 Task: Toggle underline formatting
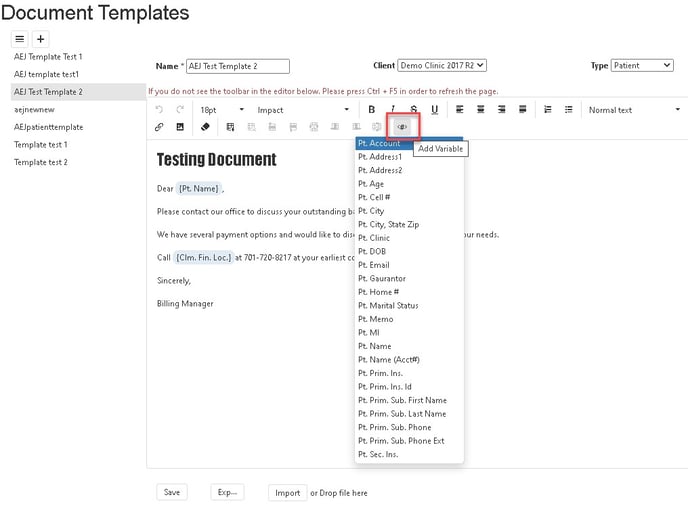coord(434,109)
